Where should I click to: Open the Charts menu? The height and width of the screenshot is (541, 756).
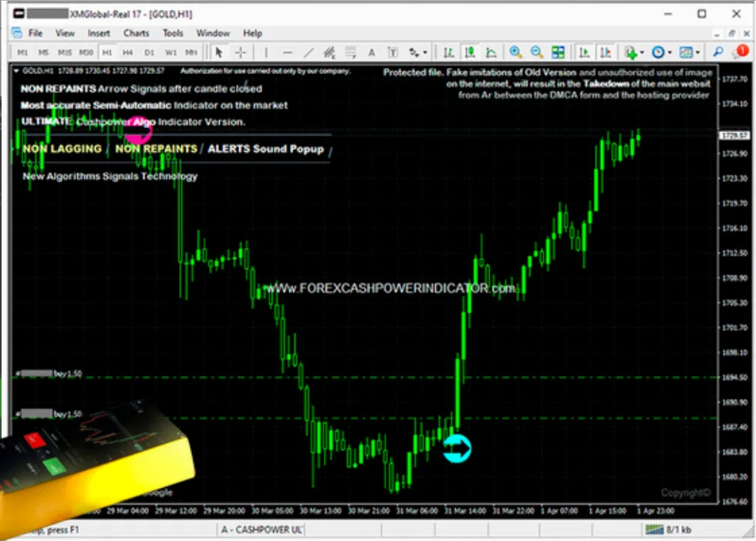tap(136, 33)
